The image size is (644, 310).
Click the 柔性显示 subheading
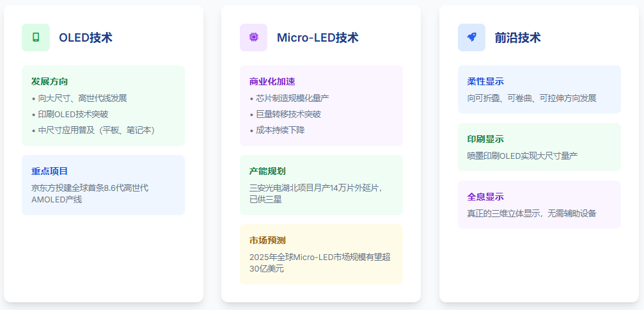point(485,81)
